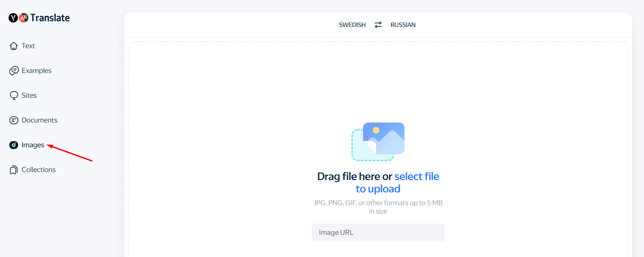Click the Translate title text

[50, 18]
